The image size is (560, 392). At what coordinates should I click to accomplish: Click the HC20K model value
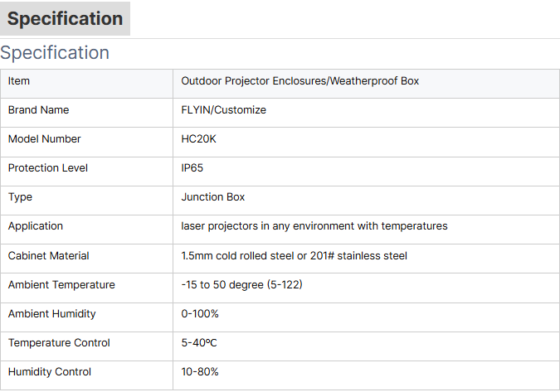point(198,138)
